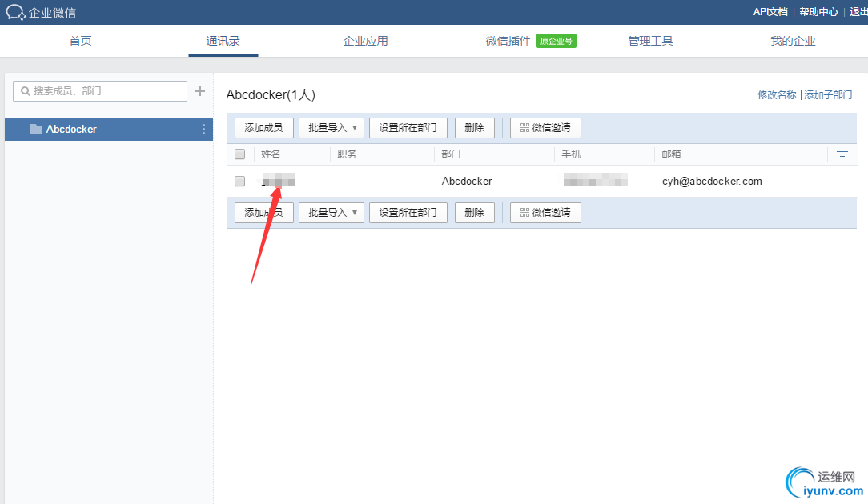Click the blurred phone number cell
Viewport: 868px width, 504px height.
point(596,179)
